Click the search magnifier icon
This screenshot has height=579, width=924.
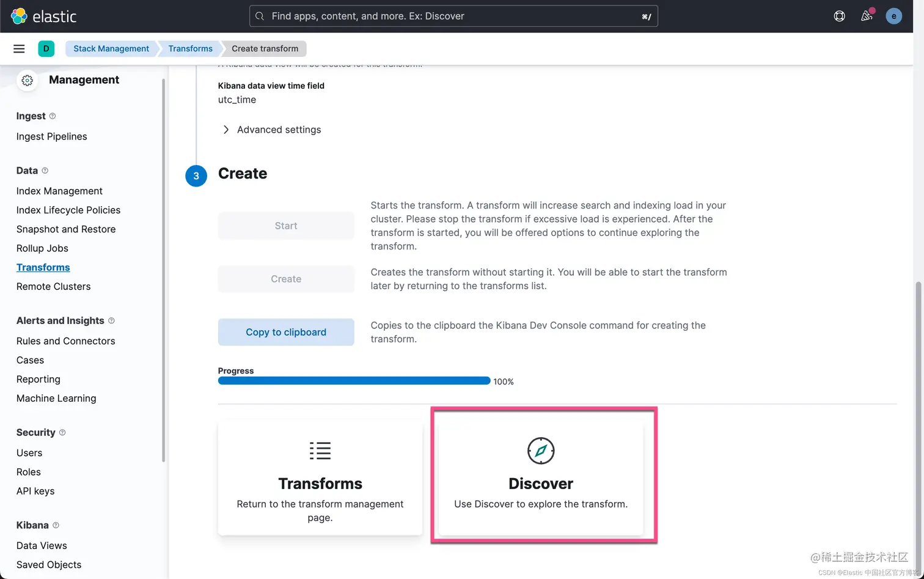point(260,16)
